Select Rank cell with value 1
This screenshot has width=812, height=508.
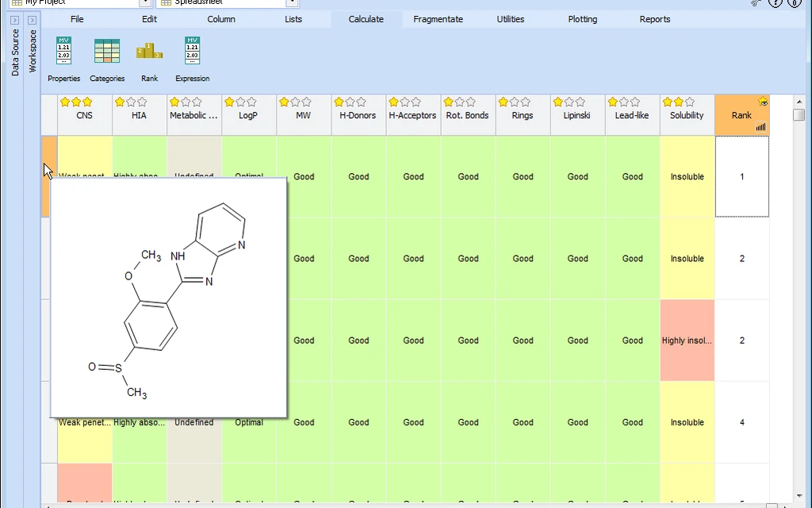point(742,177)
